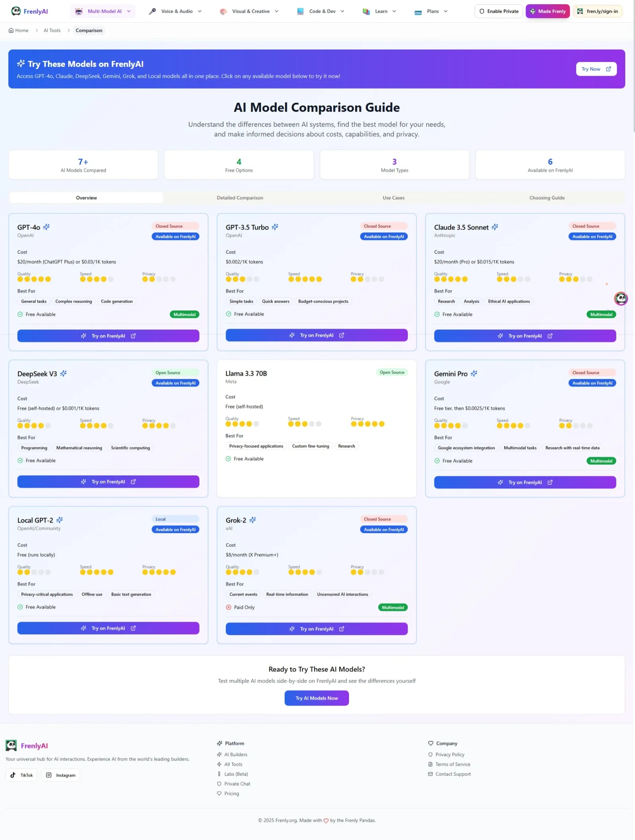
Task: Click the Learn books icon
Action: [366, 11]
